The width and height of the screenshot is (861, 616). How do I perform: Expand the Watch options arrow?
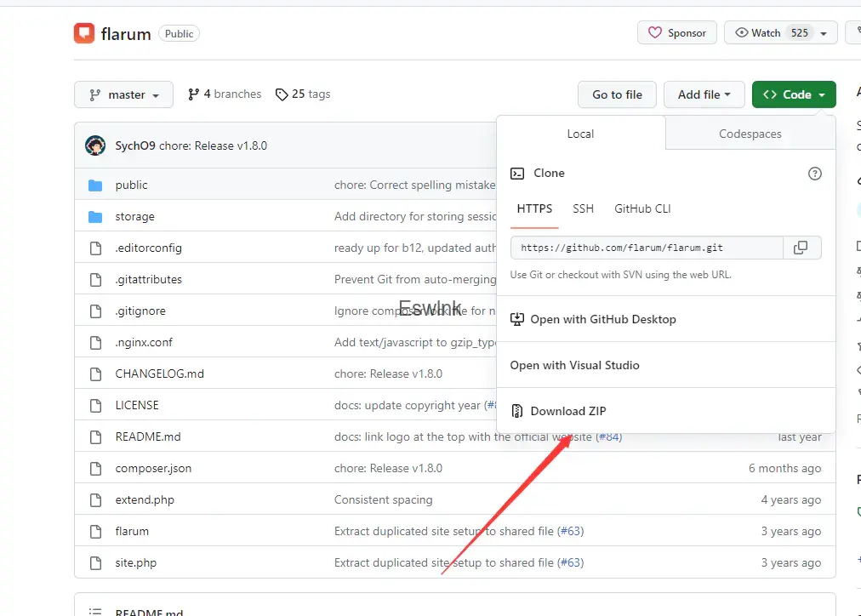click(x=824, y=33)
